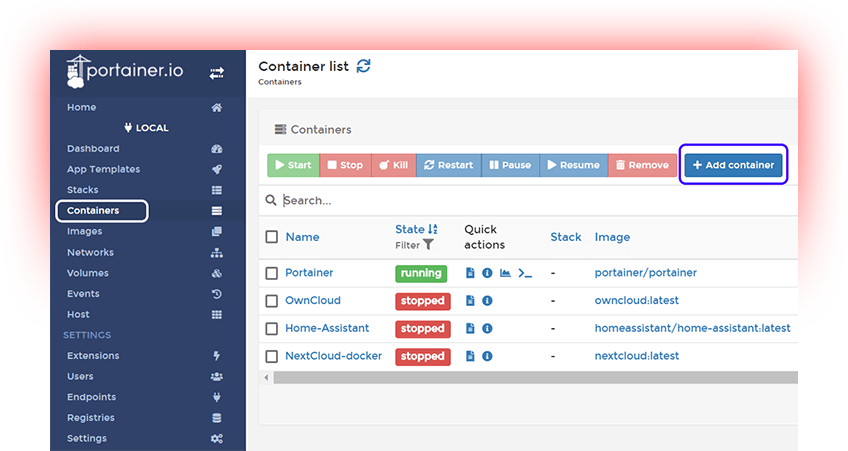Open inspect info icon for OwnCloud container

tap(487, 300)
